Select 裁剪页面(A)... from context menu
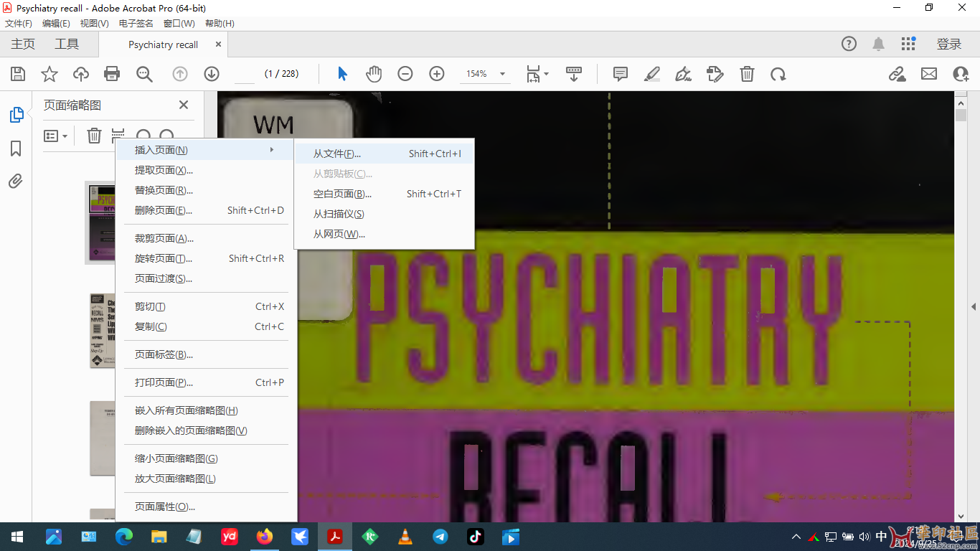The height and width of the screenshot is (551, 980). (206, 238)
